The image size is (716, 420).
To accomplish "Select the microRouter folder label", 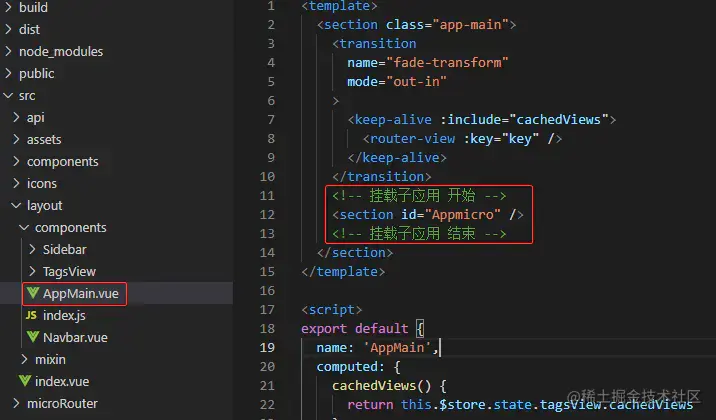I will [x=62, y=403].
